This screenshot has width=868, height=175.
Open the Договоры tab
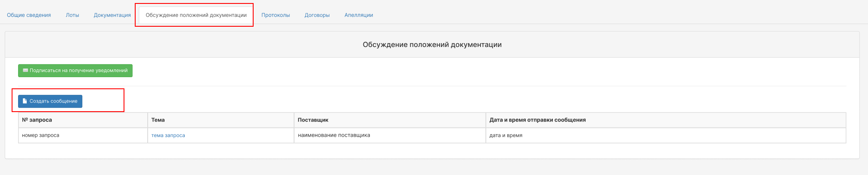(317, 15)
